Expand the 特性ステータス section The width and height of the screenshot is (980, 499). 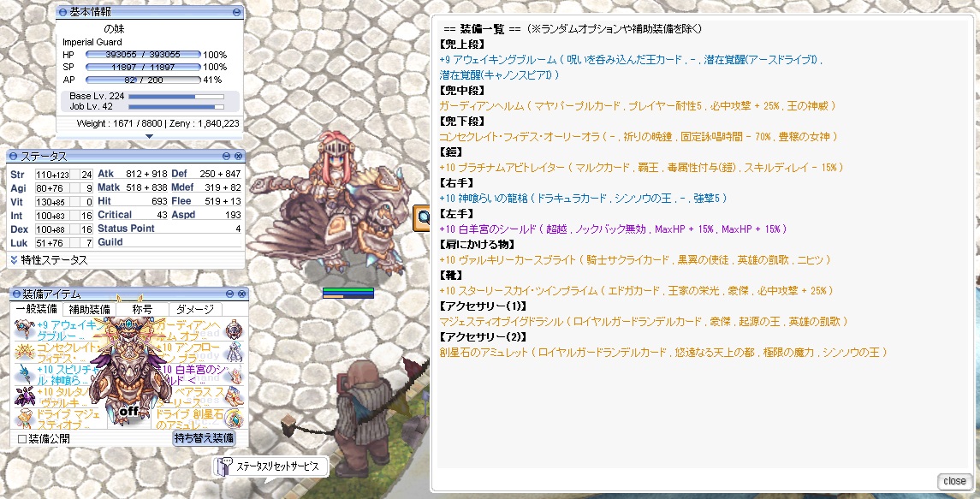click(x=15, y=260)
